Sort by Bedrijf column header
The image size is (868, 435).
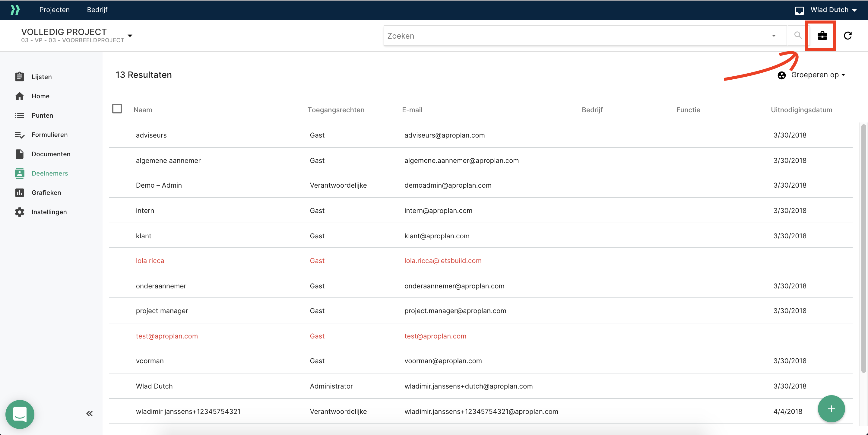point(592,110)
